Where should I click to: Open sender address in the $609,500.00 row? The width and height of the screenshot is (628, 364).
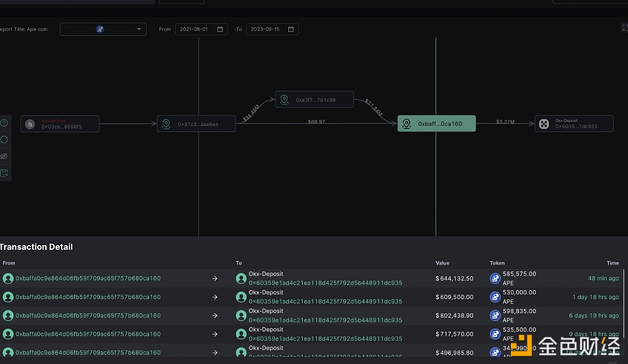[x=88, y=297]
